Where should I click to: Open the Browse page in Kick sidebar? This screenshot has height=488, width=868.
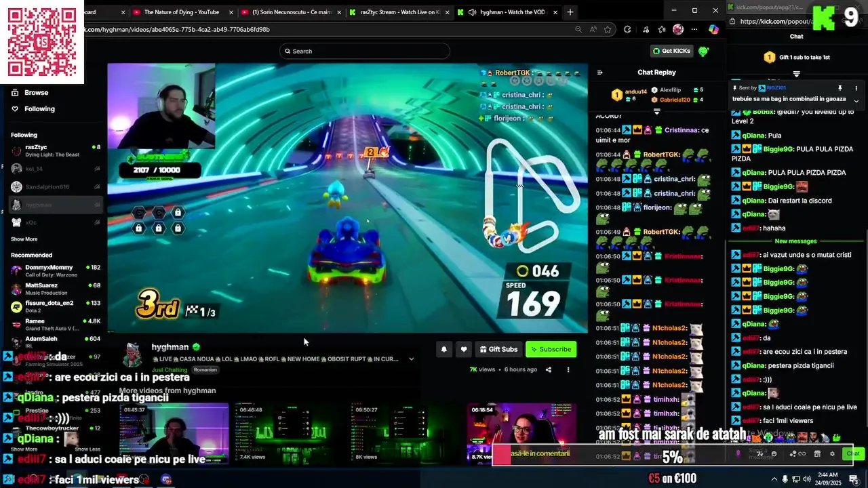(30, 92)
